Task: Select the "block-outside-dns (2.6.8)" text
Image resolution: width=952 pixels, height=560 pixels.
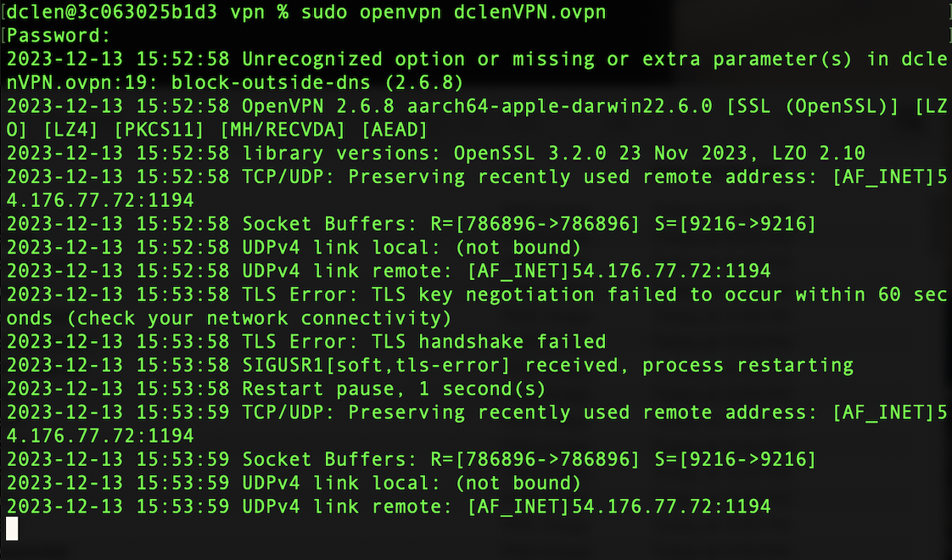Action: 316,83
